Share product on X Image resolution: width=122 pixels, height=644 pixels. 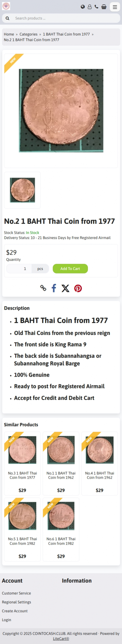(66, 288)
